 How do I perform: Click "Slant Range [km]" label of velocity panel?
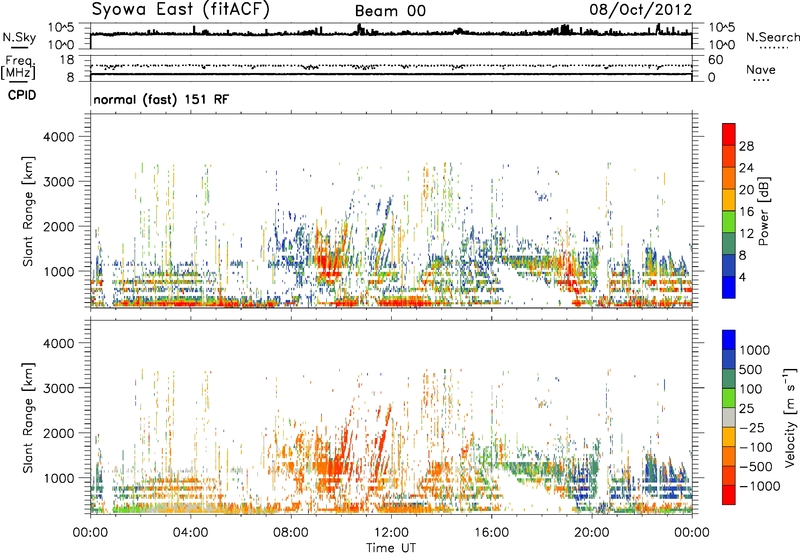28,417
